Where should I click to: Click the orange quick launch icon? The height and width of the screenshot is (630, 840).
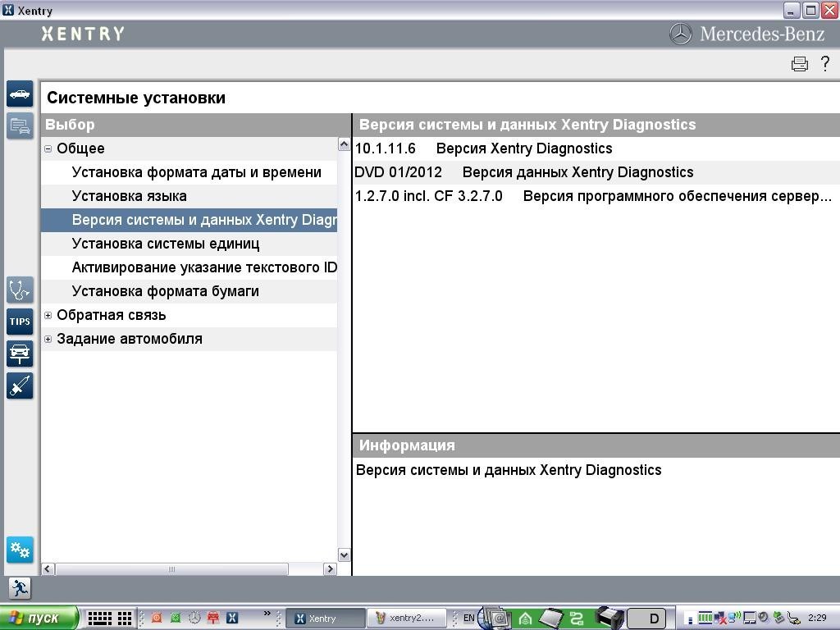tap(157, 618)
